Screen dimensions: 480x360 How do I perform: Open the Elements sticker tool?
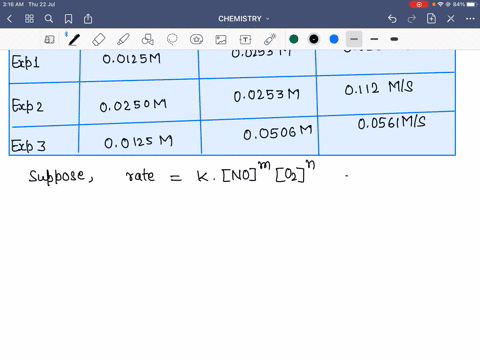tap(196, 40)
